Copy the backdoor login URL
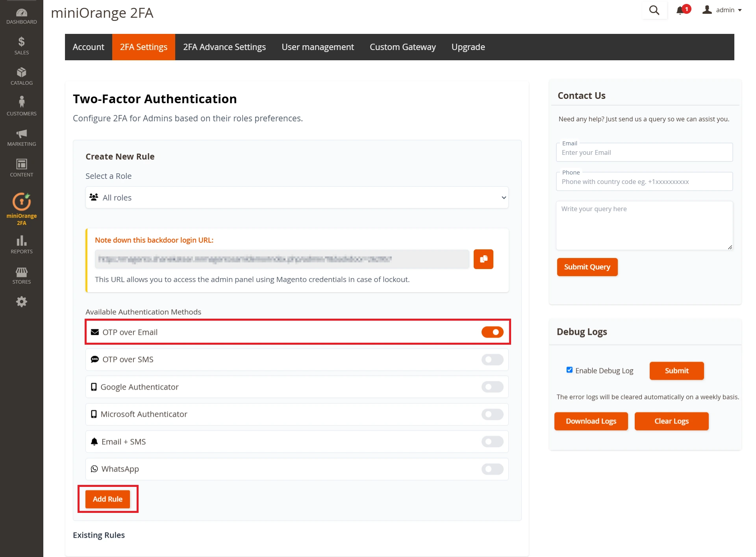This screenshot has width=756, height=557. click(x=484, y=259)
